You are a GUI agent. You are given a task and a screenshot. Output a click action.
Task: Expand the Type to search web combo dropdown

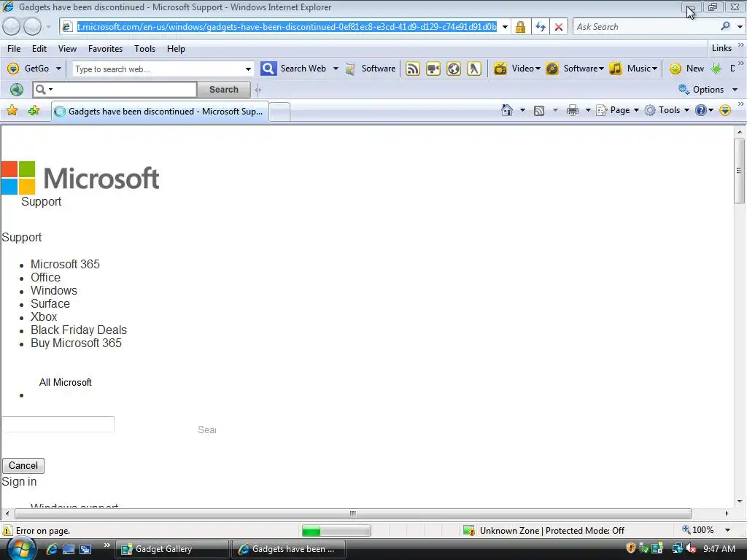[248, 69]
